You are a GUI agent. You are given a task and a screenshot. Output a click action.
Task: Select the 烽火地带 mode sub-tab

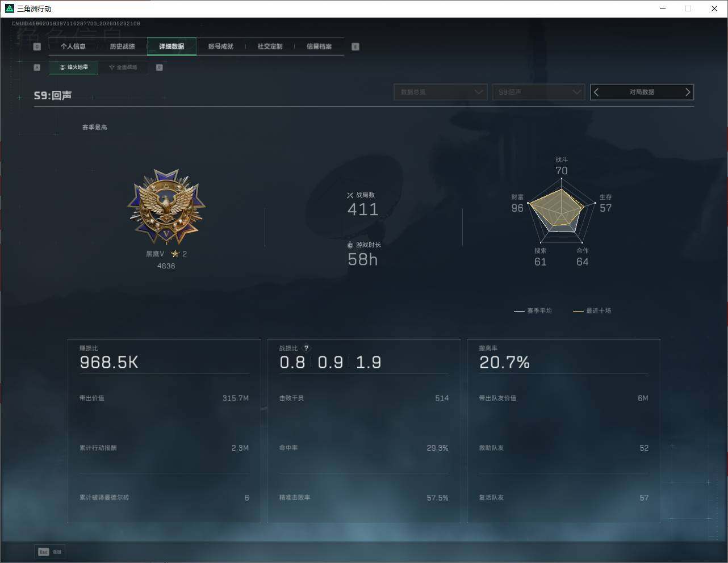point(74,68)
